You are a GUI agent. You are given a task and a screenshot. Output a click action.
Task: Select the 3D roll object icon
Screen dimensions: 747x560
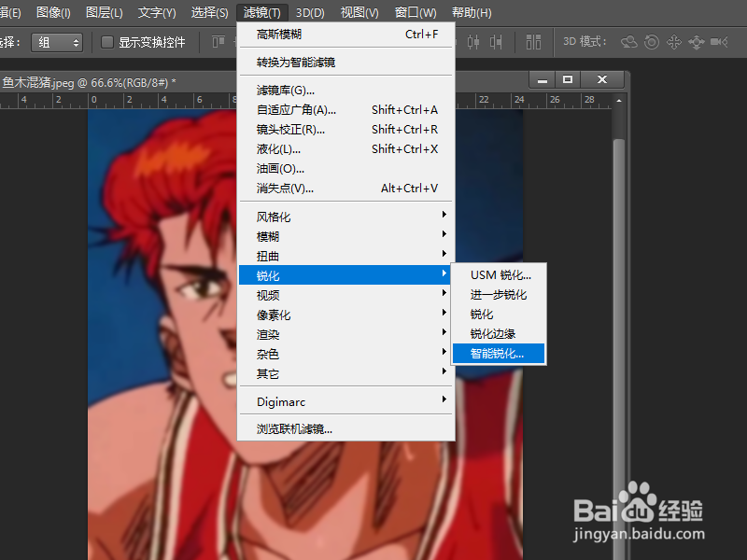(652, 42)
